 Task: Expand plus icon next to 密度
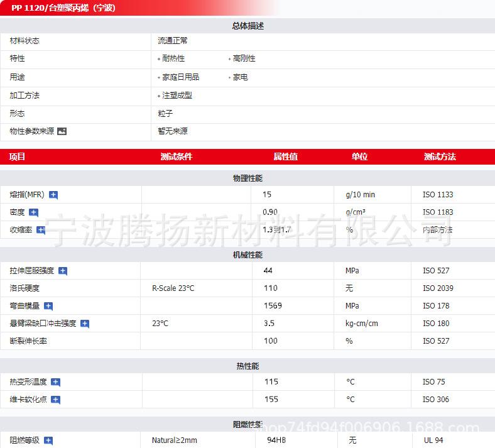tap(33, 213)
